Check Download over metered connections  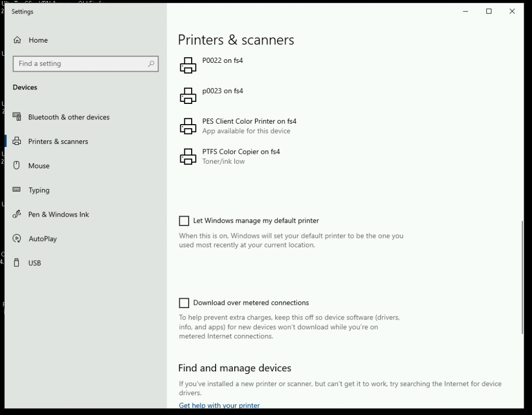[x=184, y=303]
